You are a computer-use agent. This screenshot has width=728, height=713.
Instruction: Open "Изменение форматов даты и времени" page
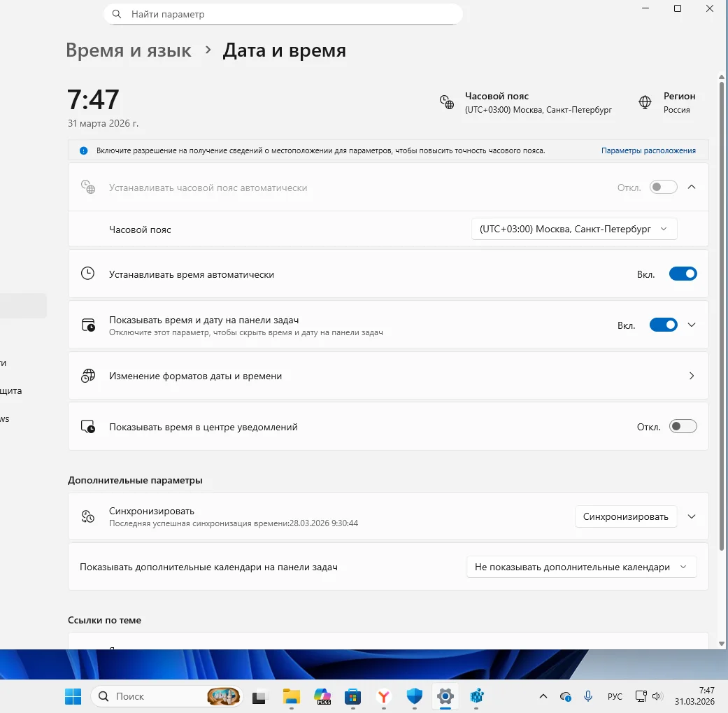[x=388, y=376]
